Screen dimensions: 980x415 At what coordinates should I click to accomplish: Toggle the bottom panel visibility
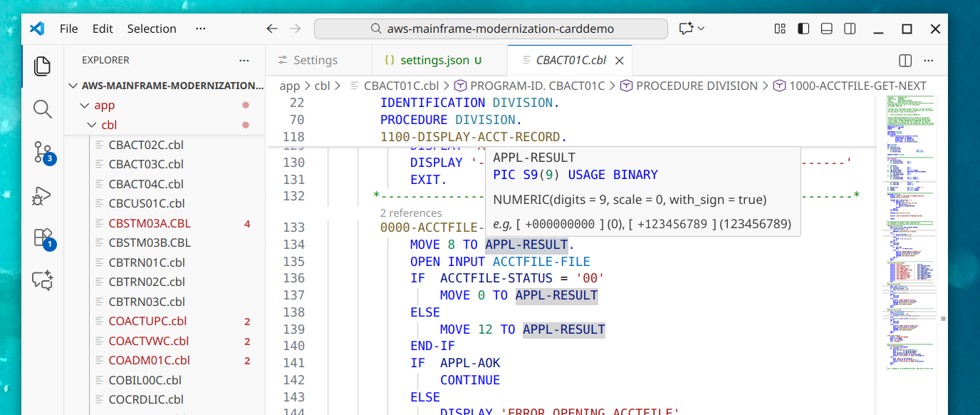tap(827, 29)
